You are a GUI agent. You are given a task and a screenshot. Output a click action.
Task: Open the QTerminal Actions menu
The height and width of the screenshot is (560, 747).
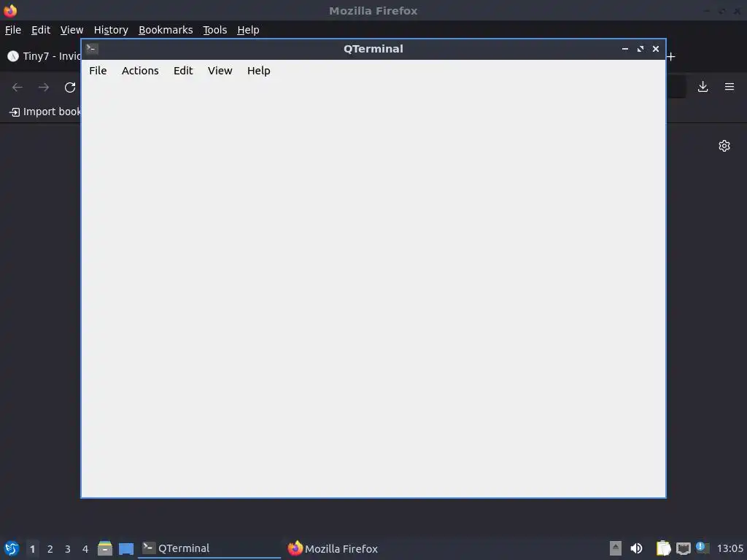140,71
